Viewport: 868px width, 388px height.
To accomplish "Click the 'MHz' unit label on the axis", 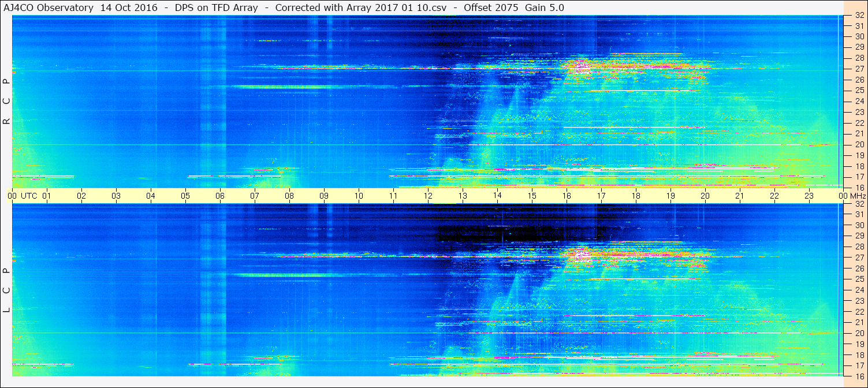I will 858,196.
